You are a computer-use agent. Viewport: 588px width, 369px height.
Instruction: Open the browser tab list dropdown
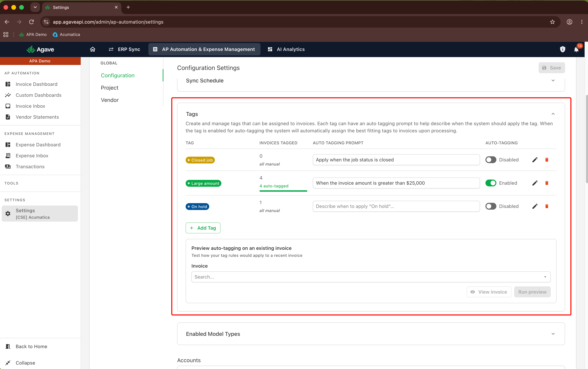click(35, 7)
